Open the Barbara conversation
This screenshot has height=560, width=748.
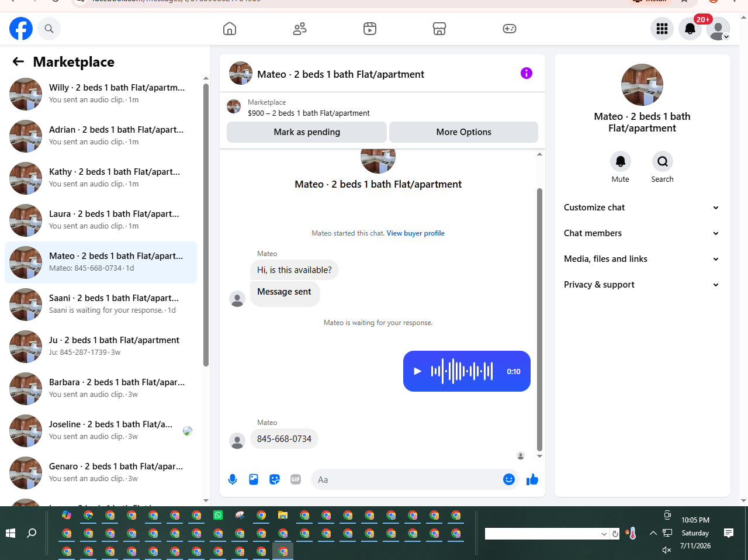pyautogui.click(x=101, y=389)
